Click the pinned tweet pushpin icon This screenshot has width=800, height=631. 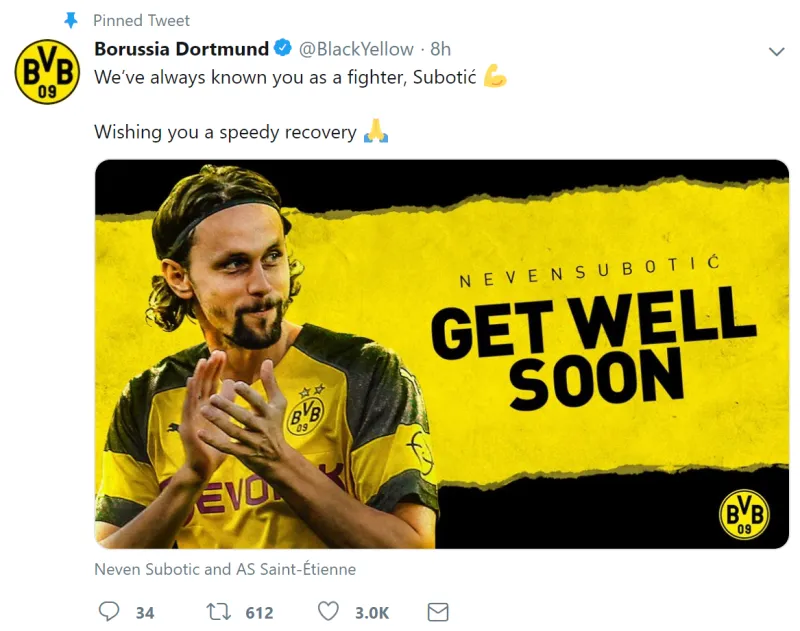[x=71, y=20]
